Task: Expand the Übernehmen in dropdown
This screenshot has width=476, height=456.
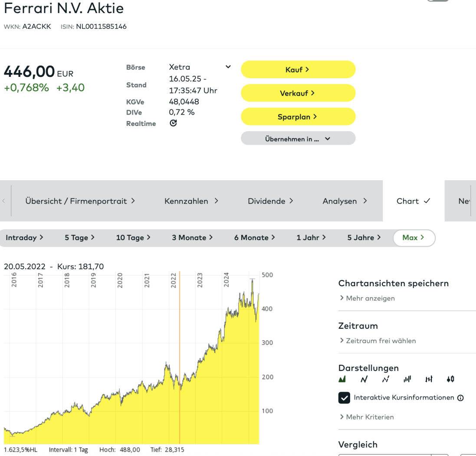Action: (298, 139)
